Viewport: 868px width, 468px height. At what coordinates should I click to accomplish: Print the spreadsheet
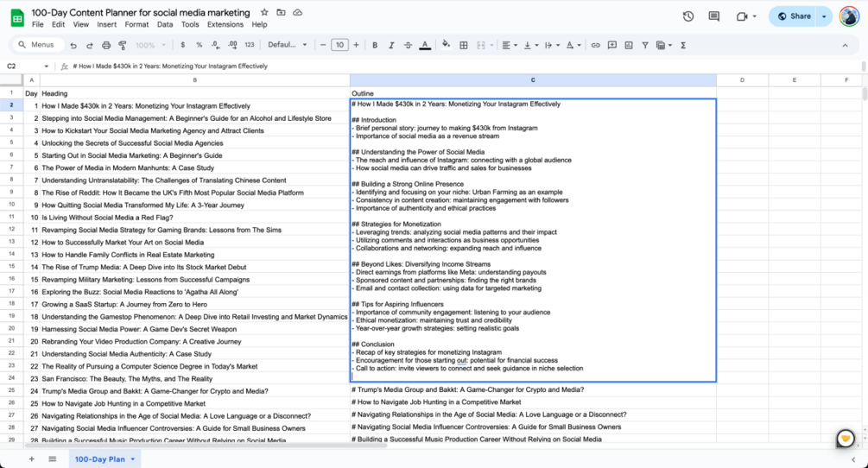[106, 46]
